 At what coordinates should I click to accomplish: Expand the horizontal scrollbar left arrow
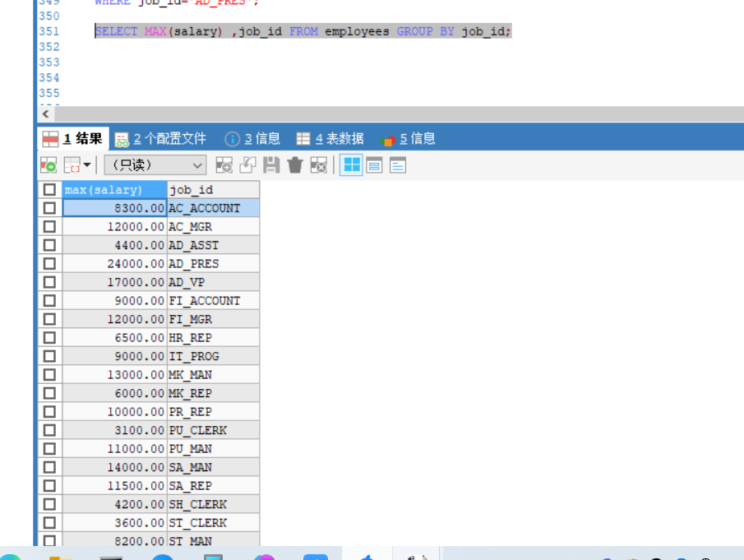coord(45,113)
